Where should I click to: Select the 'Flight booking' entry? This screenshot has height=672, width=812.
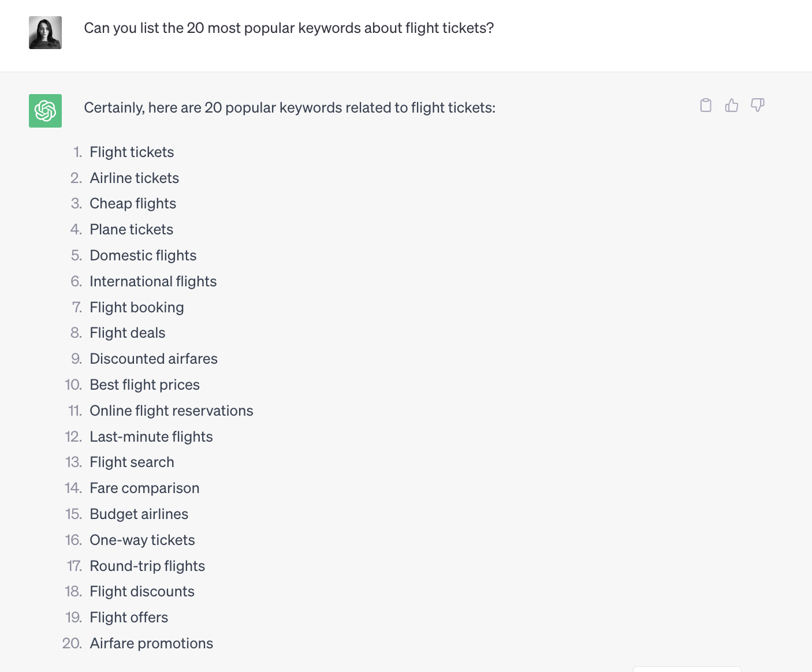point(137,307)
